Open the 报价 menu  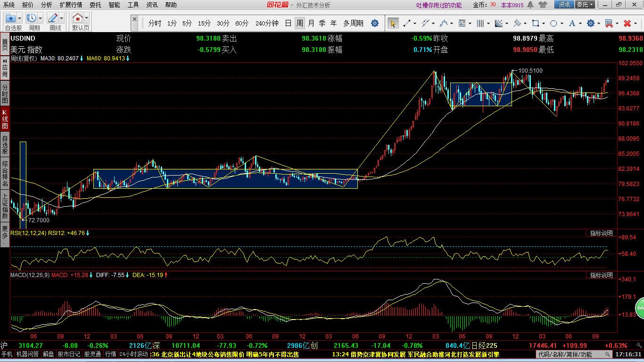coord(28,5)
